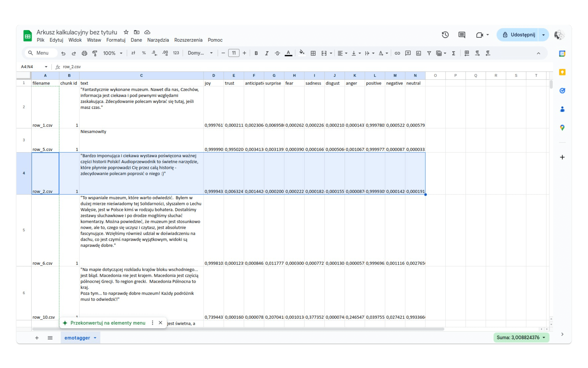Screen dimensions: 588x368
Task: Select the emotagger sheet tab
Action: coord(77,338)
